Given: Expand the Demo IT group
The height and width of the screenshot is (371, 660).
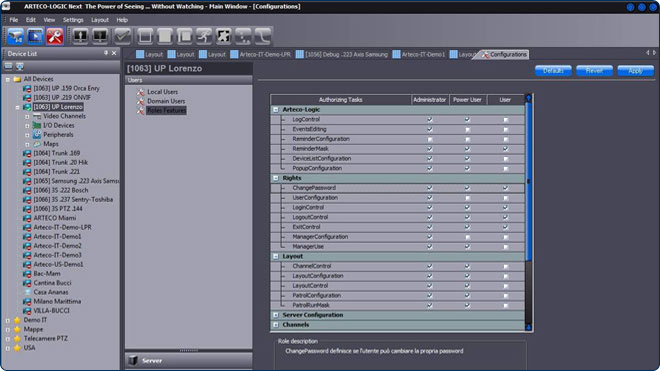Looking at the screenshot, I should point(8,320).
